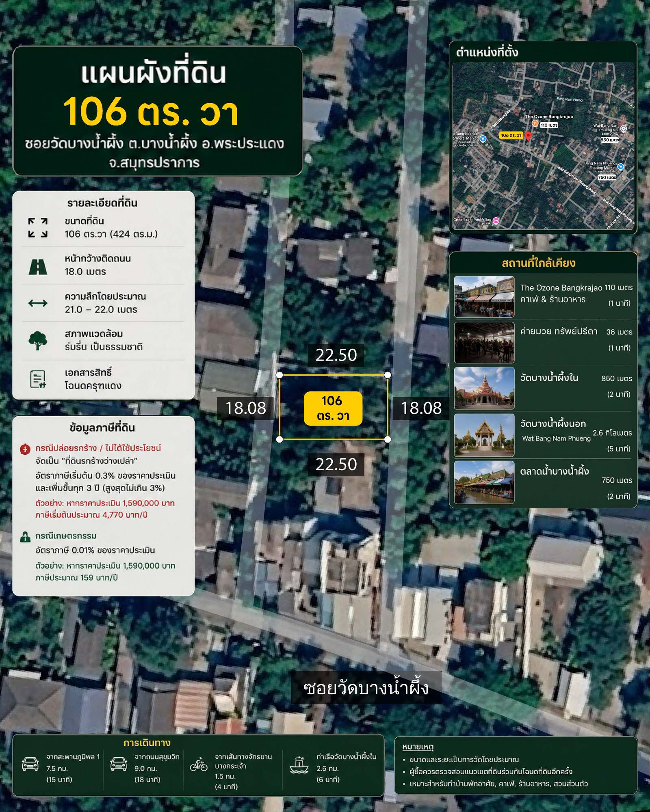Click the การเดินทาง section heading
Screen dimensions: 650x812
pyautogui.click(x=147, y=743)
